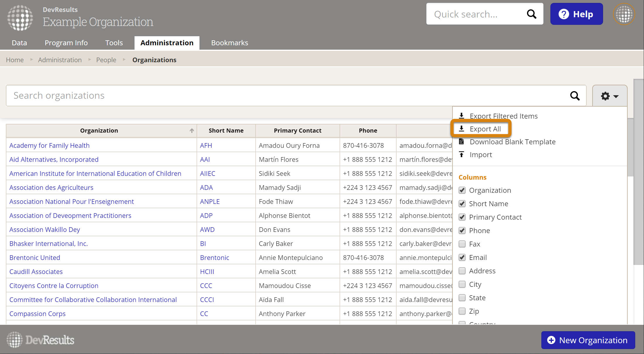The height and width of the screenshot is (354, 644).
Task: Open the Academy for Family Health link
Action: pyautogui.click(x=49, y=145)
